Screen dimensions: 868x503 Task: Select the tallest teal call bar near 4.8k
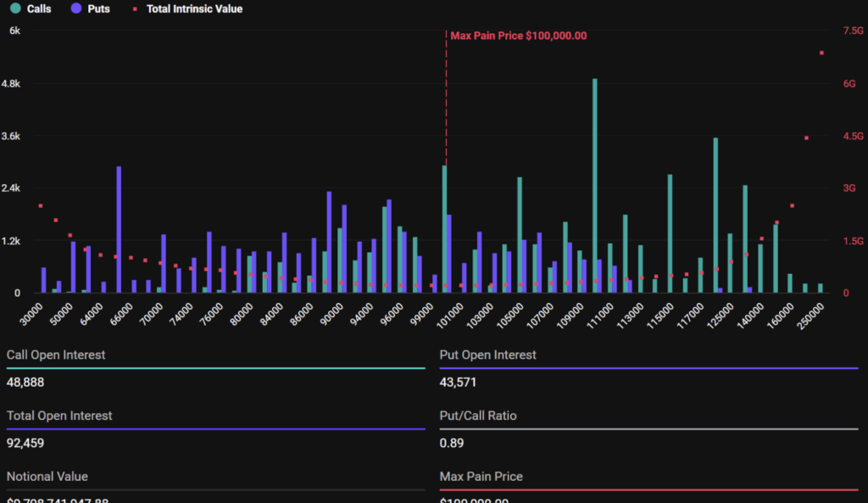[x=595, y=185]
